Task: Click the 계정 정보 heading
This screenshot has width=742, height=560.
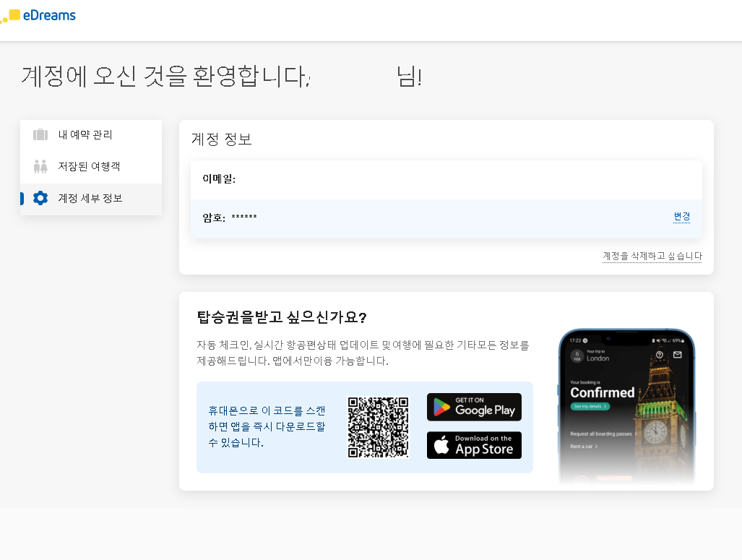Action: [x=222, y=139]
